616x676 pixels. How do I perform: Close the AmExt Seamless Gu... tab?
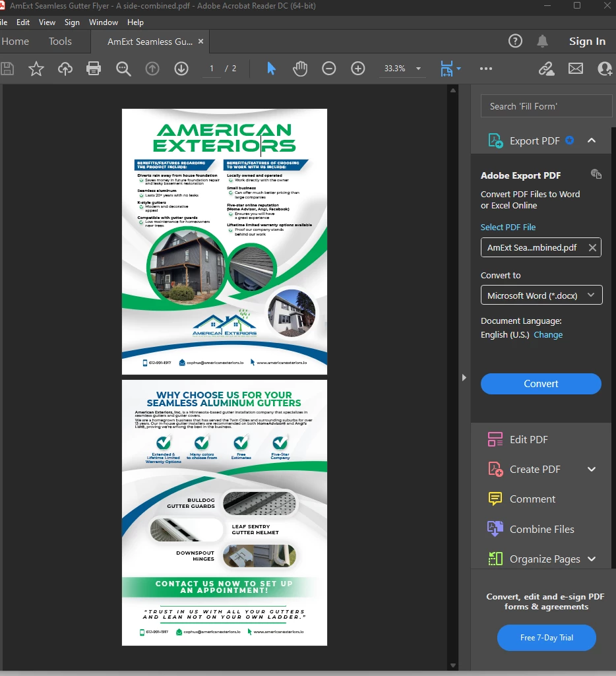point(200,42)
